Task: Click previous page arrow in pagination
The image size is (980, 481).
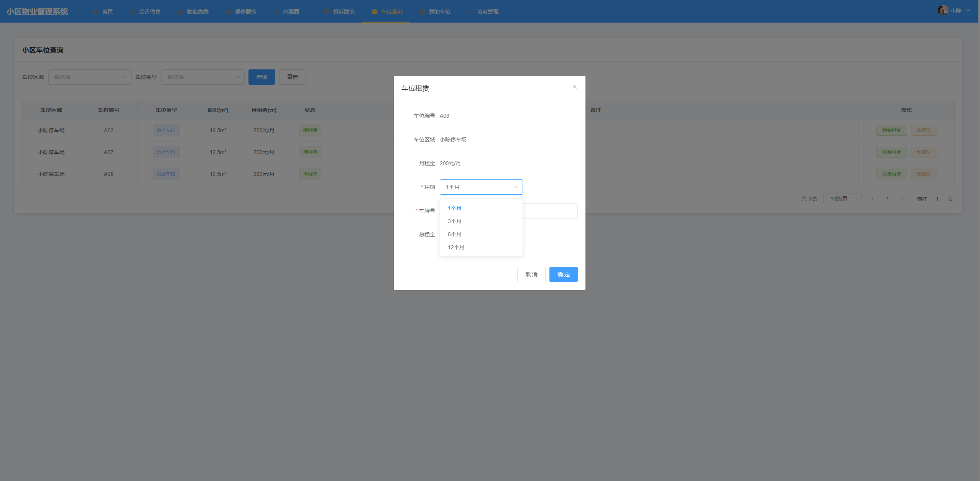Action: (x=873, y=199)
